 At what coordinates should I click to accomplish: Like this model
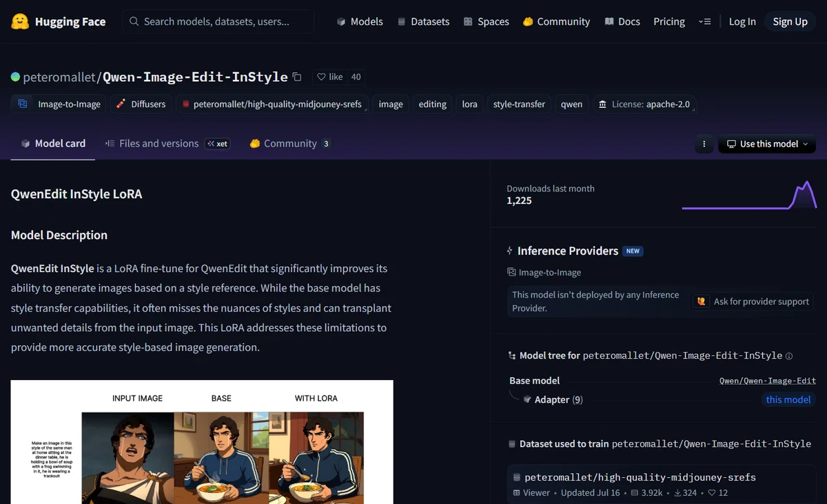(329, 76)
